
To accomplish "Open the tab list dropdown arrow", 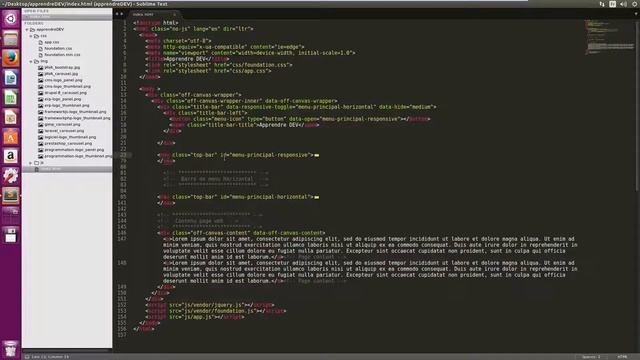I will [x=636, y=14].
